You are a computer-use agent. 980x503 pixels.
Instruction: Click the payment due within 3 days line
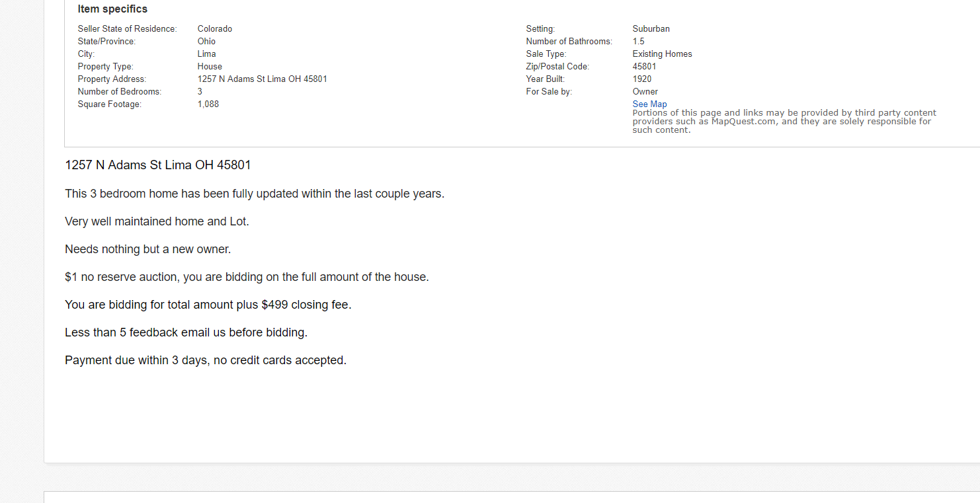pyautogui.click(x=206, y=360)
